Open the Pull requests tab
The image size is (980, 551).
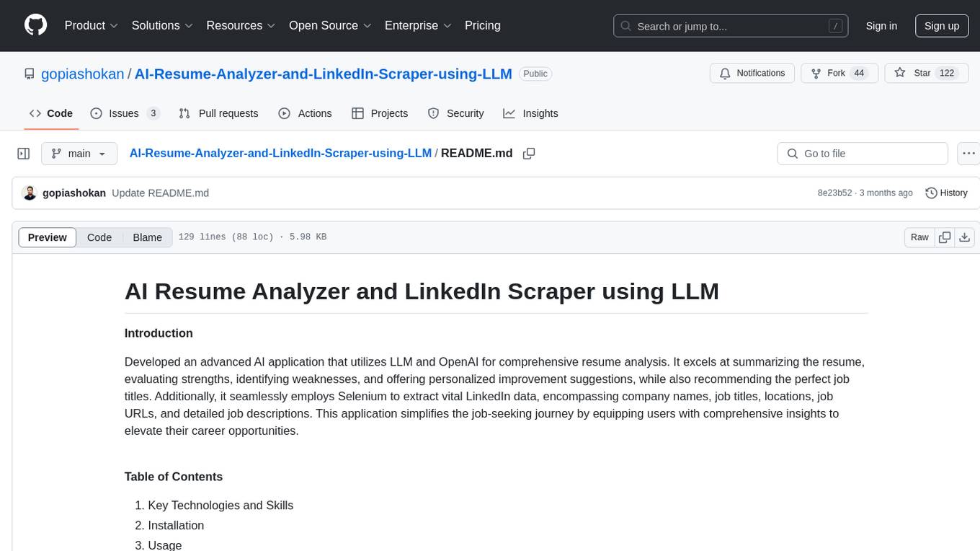(x=218, y=113)
